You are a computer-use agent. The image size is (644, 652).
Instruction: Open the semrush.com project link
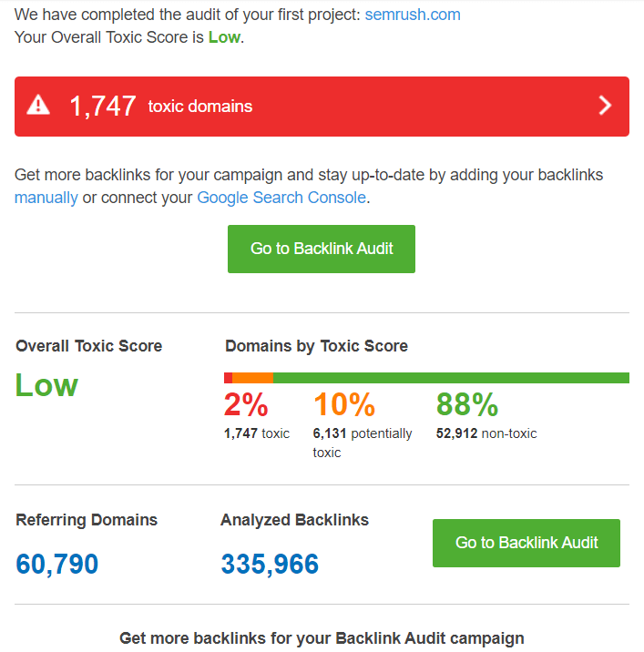pyautogui.click(x=413, y=15)
